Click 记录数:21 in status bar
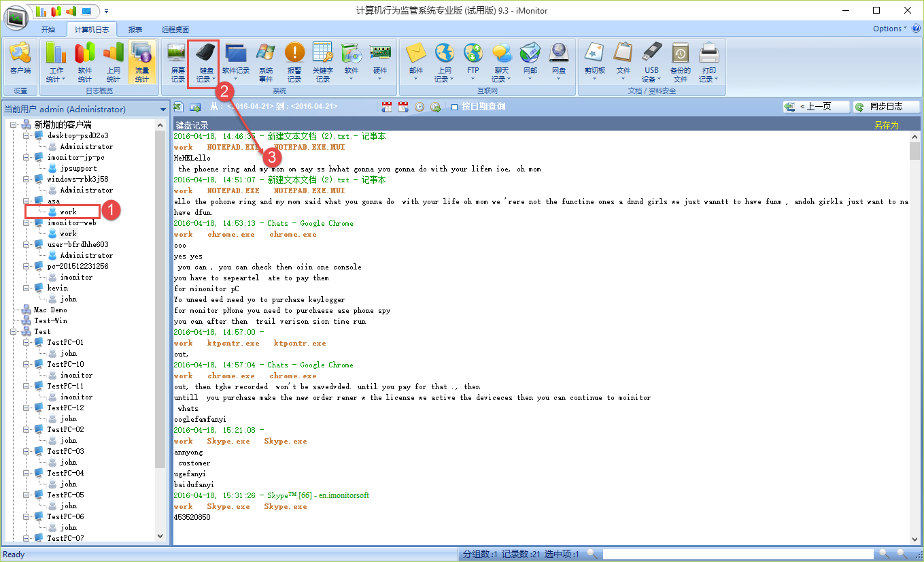 point(521,555)
